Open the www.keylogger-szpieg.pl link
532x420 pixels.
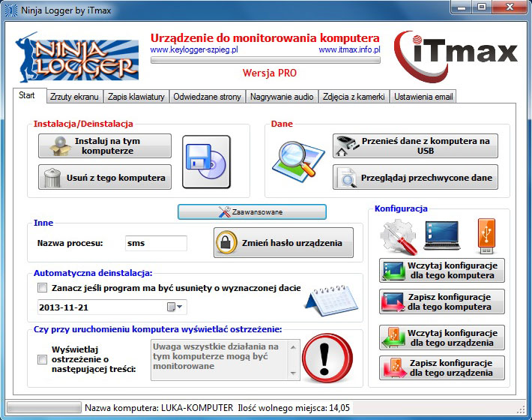194,50
